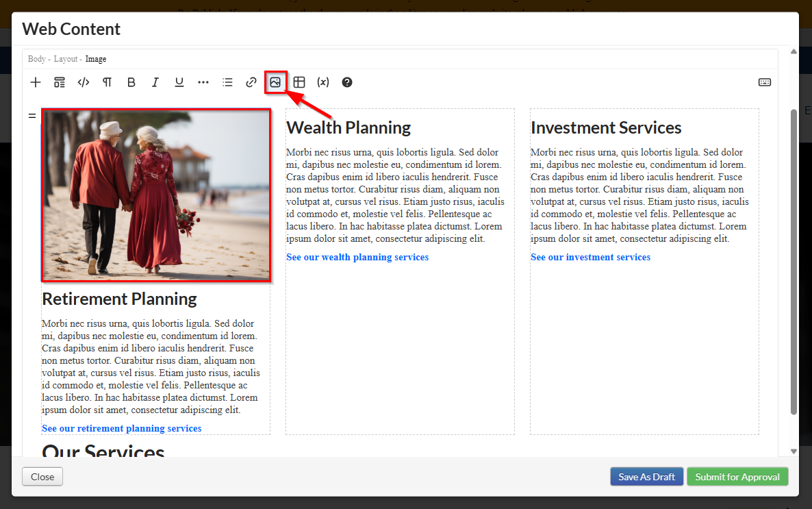Click the keyboard shortcuts icon

click(x=764, y=82)
